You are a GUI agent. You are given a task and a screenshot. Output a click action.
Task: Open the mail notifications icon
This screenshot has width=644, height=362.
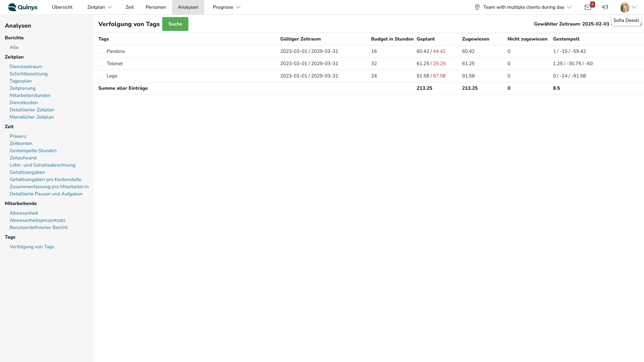pyautogui.click(x=588, y=7)
